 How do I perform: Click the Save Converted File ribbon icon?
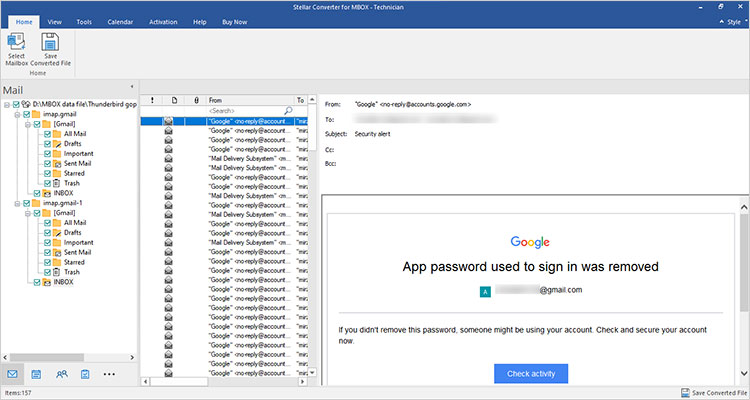coord(50,42)
